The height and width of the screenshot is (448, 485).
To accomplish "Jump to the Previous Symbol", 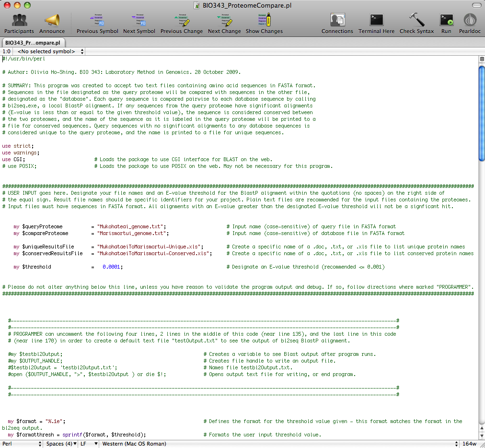I will pos(97,24).
